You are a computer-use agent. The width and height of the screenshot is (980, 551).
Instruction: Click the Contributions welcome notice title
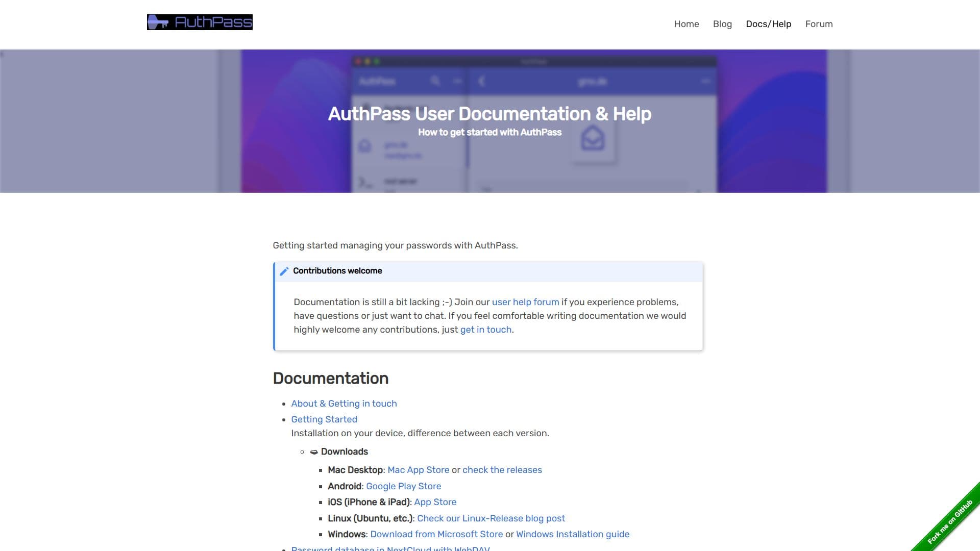(x=337, y=271)
